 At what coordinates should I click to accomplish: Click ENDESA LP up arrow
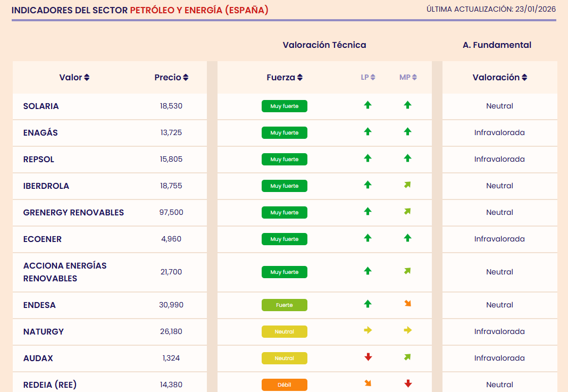[367, 304]
